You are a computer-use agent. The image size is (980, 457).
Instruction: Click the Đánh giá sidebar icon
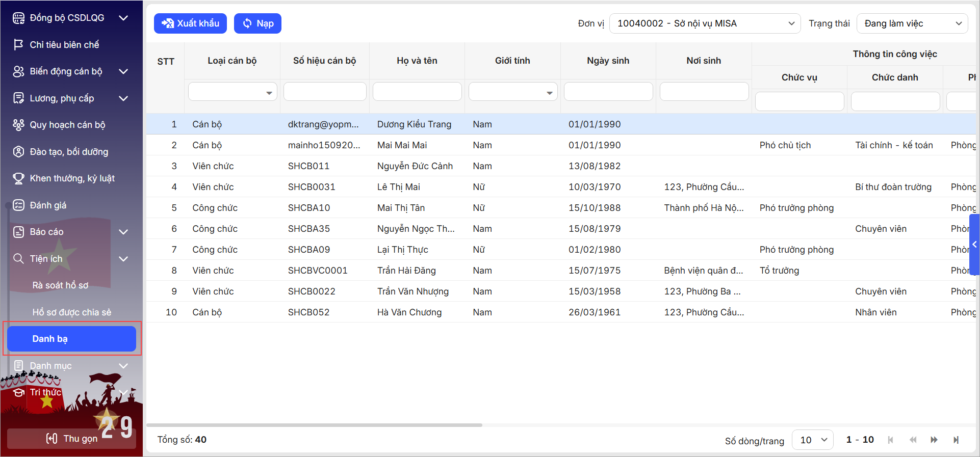point(18,205)
